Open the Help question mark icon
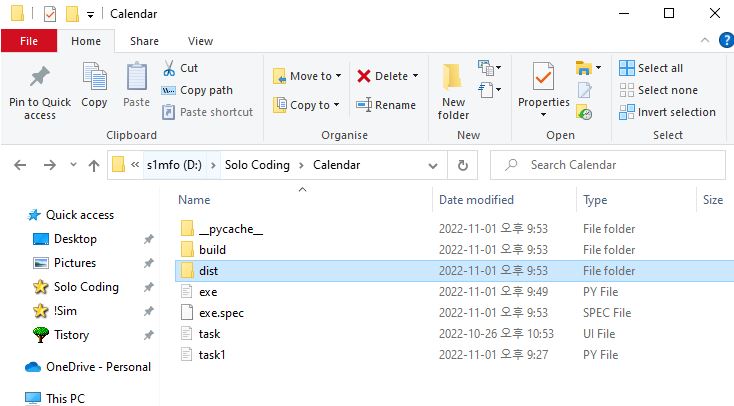The width and height of the screenshot is (734, 406). click(727, 40)
